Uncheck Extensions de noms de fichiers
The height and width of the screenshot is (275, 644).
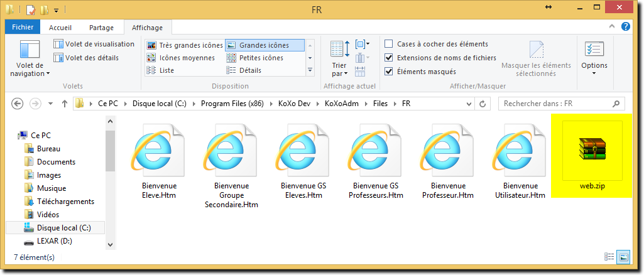pos(388,58)
